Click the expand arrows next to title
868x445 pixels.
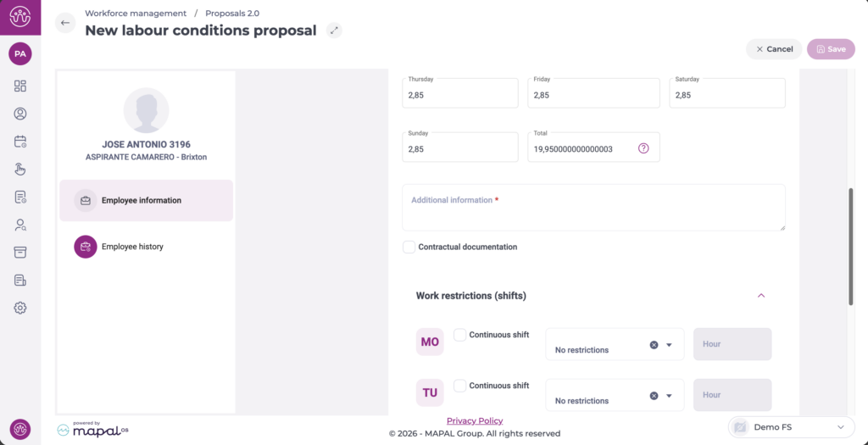(335, 31)
